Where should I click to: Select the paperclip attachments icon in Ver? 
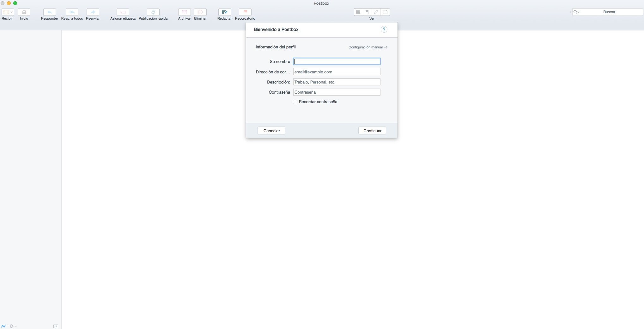376,12
